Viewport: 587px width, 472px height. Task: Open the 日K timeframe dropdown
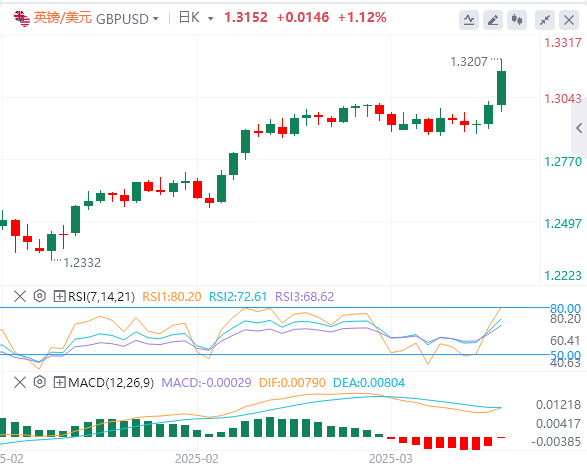click(x=196, y=18)
